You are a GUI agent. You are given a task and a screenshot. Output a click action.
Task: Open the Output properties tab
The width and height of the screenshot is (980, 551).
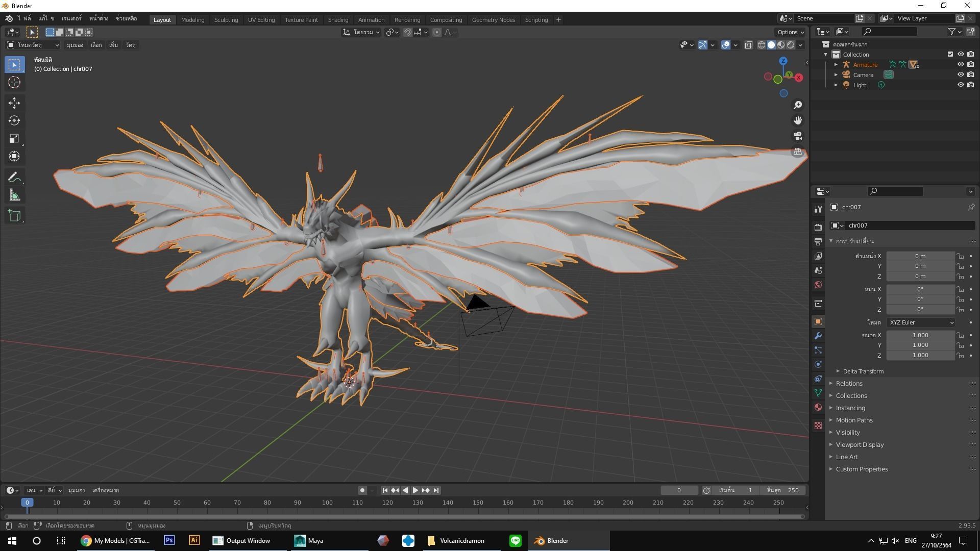[x=818, y=241]
